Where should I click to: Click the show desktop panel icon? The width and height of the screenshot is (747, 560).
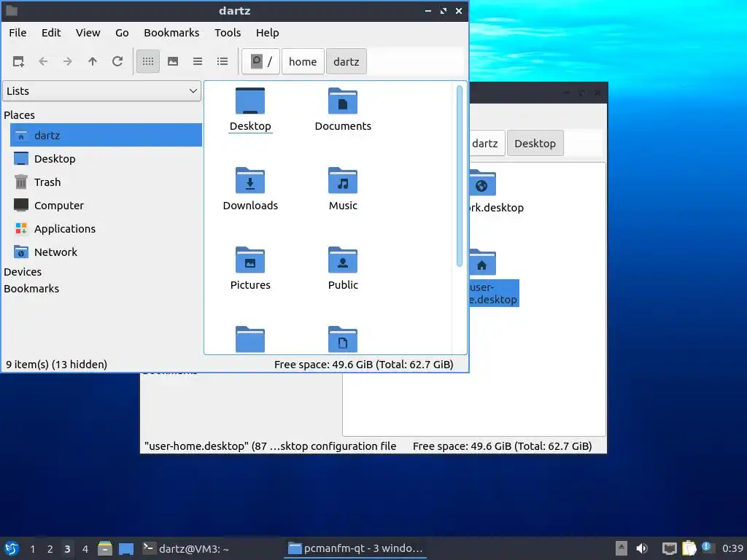coord(126,548)
